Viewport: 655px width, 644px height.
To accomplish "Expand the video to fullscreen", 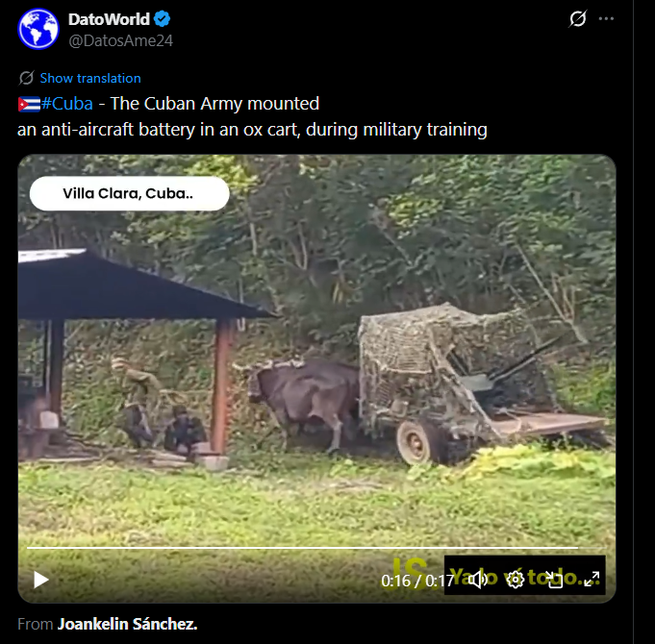I will [x=592, y=580].
